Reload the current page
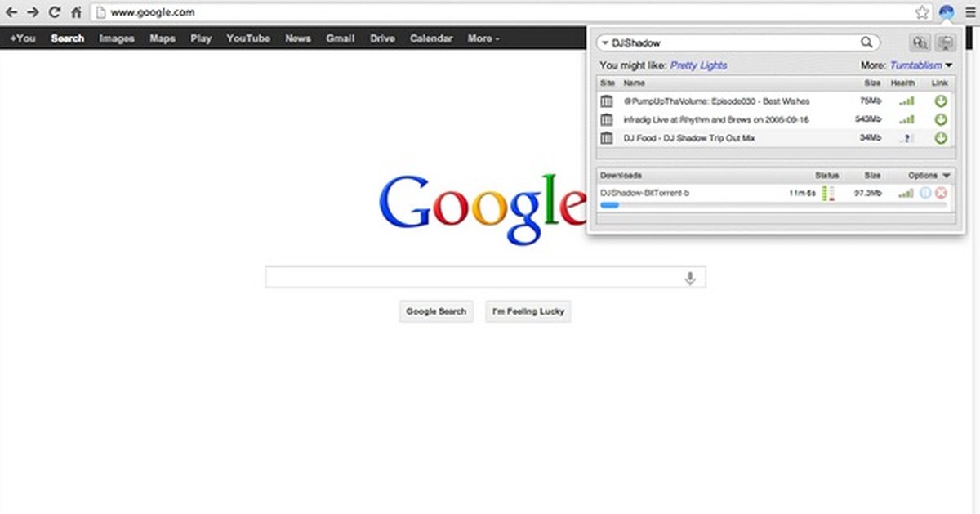The height and width of the screenshot is (514, 980). (54, 12)
